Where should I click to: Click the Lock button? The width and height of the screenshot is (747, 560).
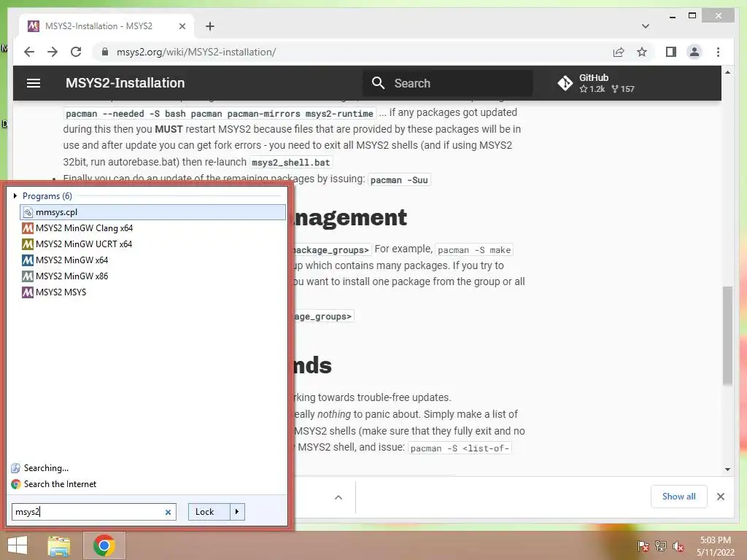click(x=209, y=512)
